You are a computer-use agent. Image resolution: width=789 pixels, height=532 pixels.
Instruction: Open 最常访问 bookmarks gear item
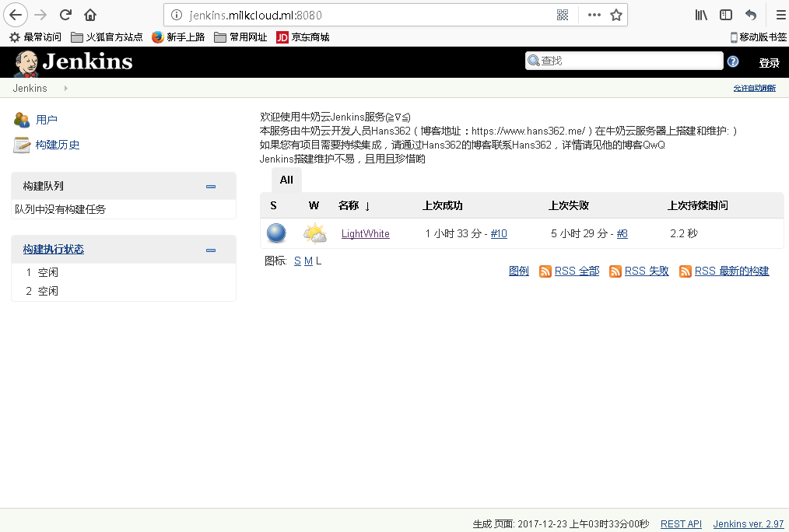[x=35, y=37]
